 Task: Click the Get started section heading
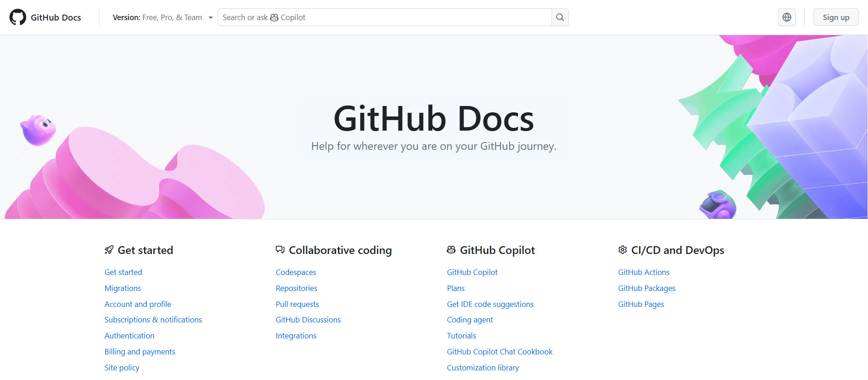[x=145, y=250]
